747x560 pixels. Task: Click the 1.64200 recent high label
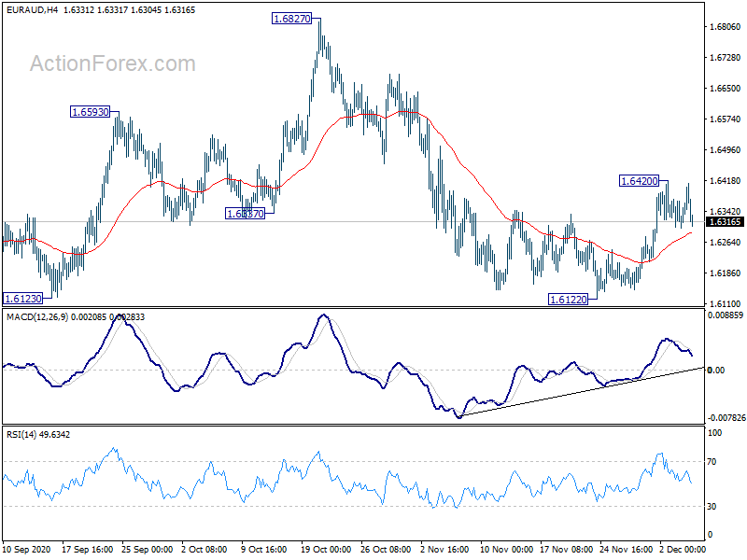click(x=639, y=181)
